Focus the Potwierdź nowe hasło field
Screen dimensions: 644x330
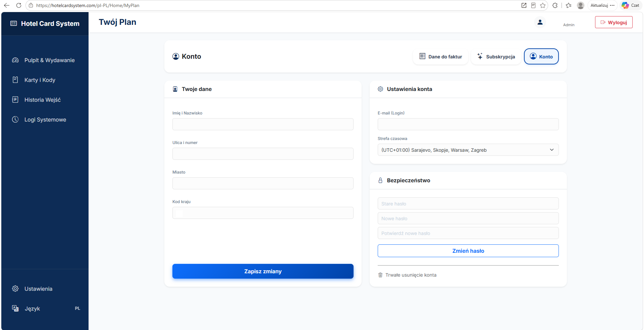[x=468, y=233]
